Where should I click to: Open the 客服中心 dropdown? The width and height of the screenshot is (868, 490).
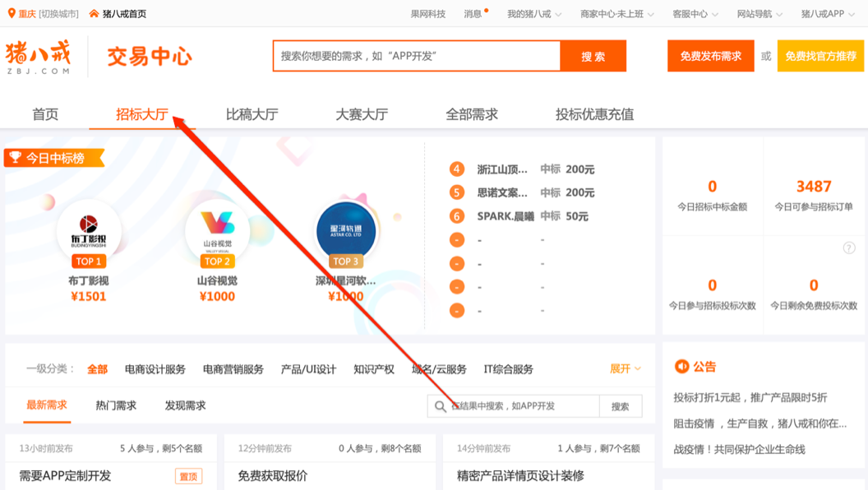click(695, 14)
